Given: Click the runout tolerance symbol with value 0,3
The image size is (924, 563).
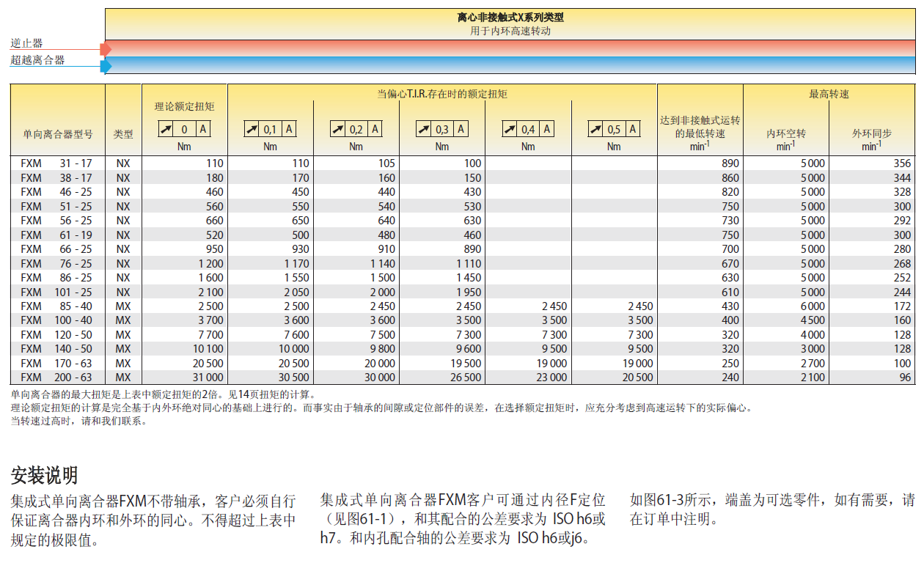Looking at the screenshot, I should click(442, 130).
